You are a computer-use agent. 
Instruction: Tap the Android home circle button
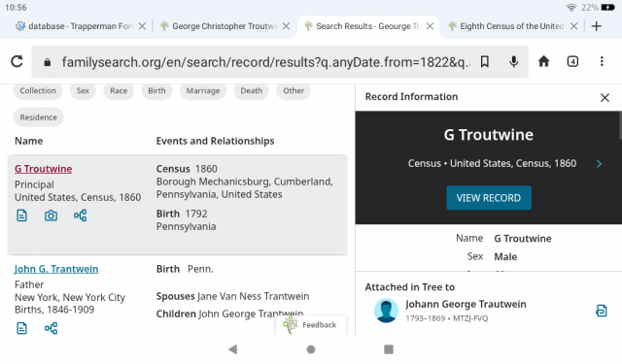point(311,348)
